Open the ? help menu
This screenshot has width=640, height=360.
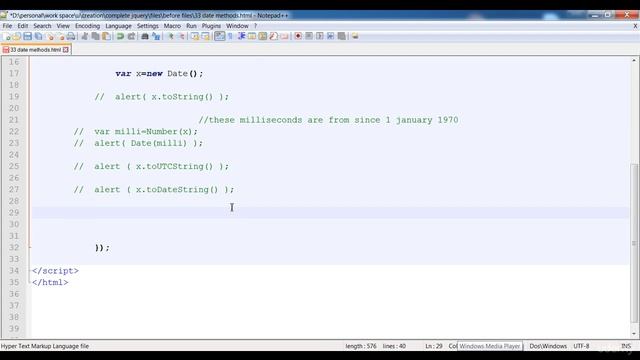tap(256, 26)
